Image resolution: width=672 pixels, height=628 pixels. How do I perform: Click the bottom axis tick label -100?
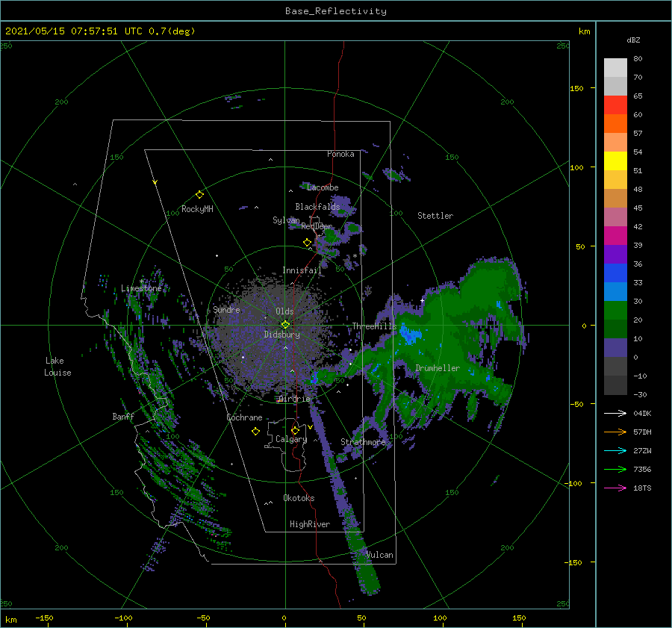coord(123,618)
